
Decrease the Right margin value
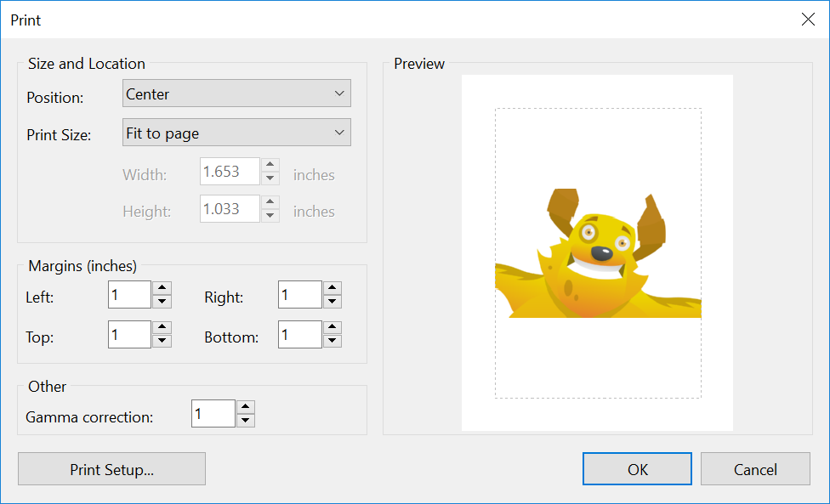(333, 302)
